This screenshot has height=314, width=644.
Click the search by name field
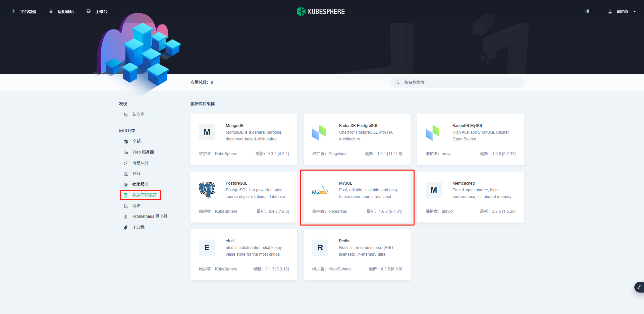pyautogui.click(x=458, y=82)
